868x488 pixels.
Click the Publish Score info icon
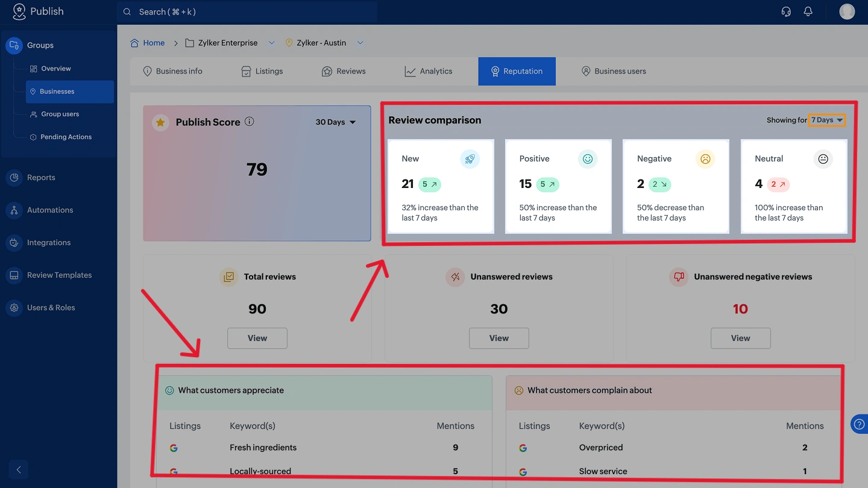(x=250, y=122)
